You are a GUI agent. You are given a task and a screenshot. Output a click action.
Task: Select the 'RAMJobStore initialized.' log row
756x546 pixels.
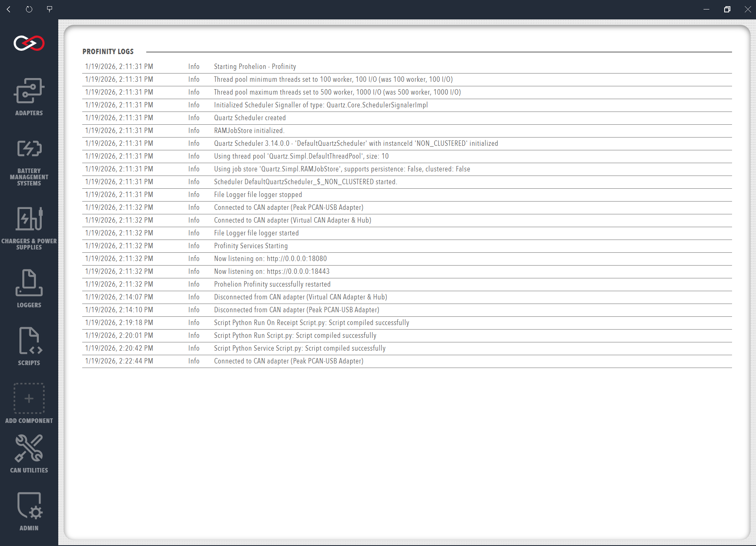pos(407,131)
